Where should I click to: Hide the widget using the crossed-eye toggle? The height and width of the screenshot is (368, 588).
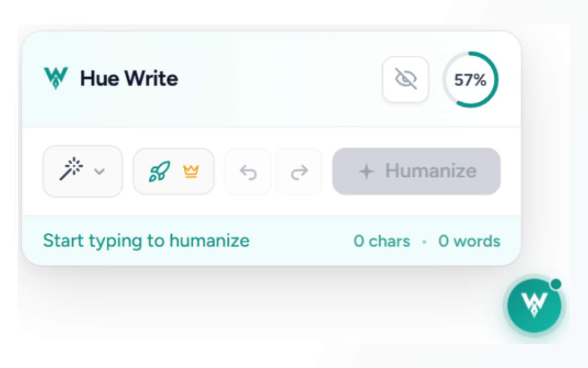(x=406, y=78)
